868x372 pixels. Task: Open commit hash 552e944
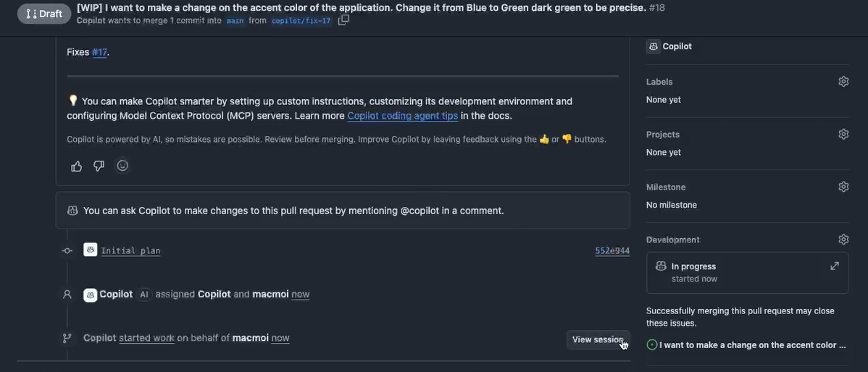click(612, 251)
